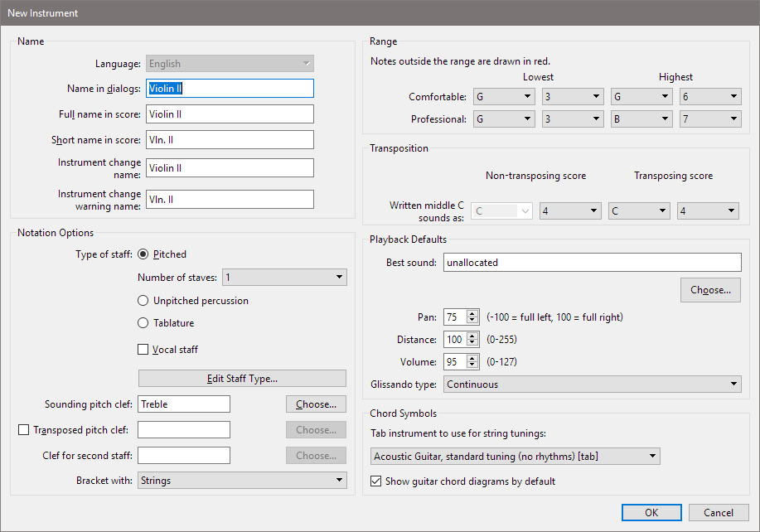
Task: Expand the Bracket with Strings dropdown
Action: pos(242,480)
